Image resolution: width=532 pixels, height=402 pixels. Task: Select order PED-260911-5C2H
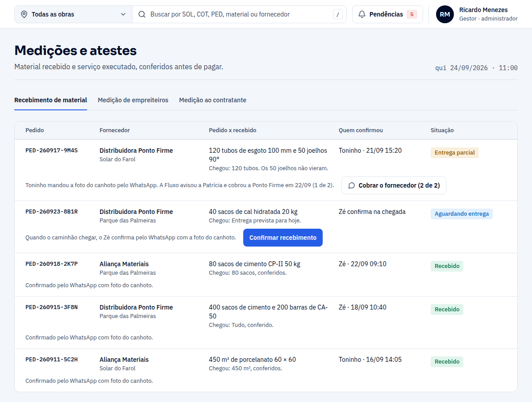pos(52,360)
